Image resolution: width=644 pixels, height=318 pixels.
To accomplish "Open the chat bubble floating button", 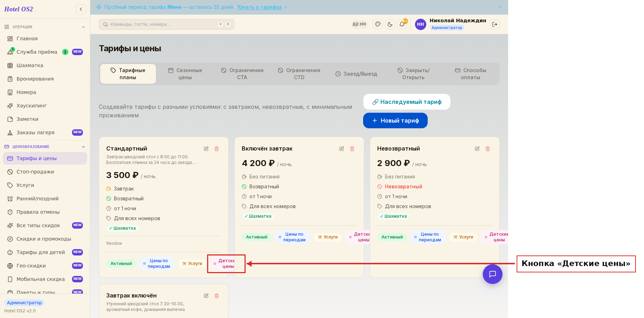I will 493,274.
